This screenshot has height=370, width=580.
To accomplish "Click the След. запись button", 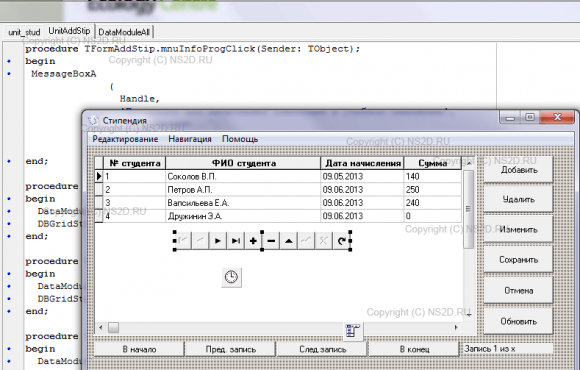I will [x=323, y=349].
